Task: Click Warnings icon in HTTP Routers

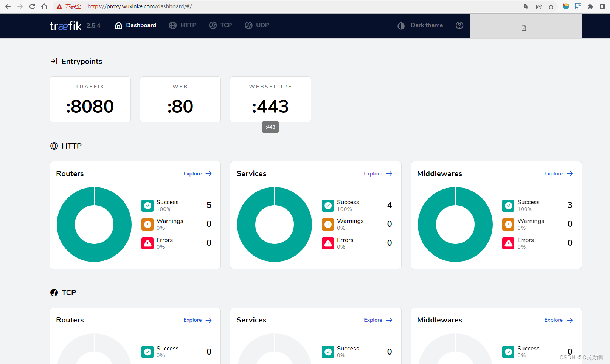Action: pyautogui.click(x=147, y=225)
